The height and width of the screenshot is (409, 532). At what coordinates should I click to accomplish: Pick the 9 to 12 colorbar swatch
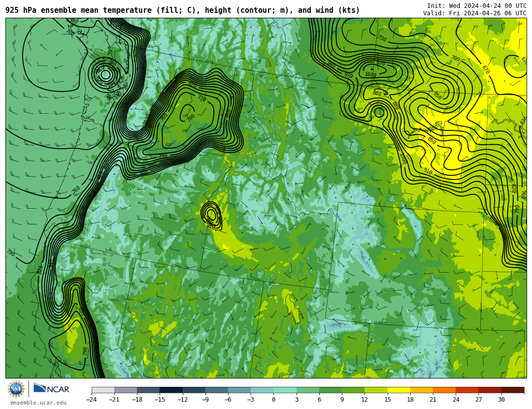353,390
